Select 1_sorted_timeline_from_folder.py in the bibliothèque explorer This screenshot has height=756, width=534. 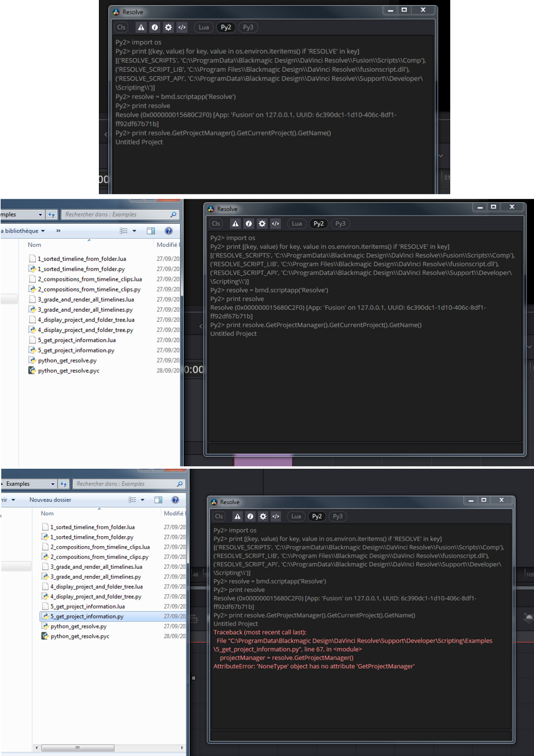(x=77, y=269)
